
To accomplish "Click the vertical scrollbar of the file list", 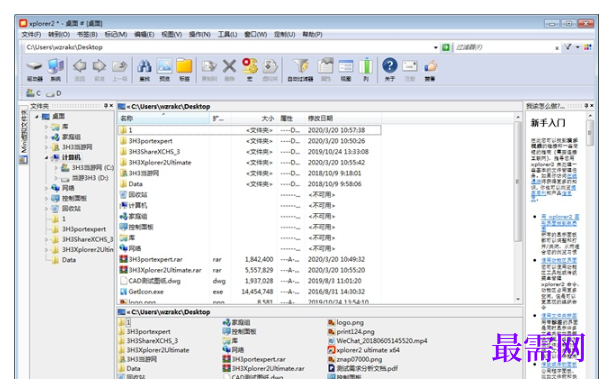I will (517, 181).
